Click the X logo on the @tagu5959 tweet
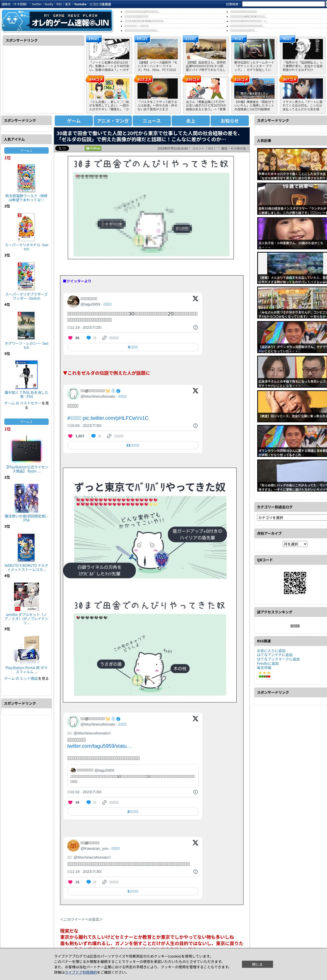 (195, 299)
